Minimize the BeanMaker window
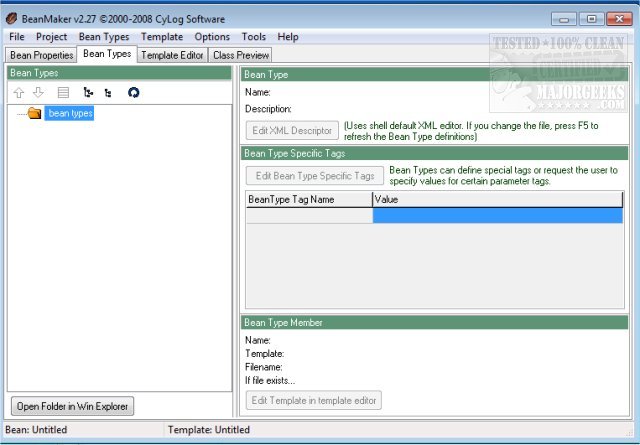Screen dimensions: 640x445 [564, 19]
